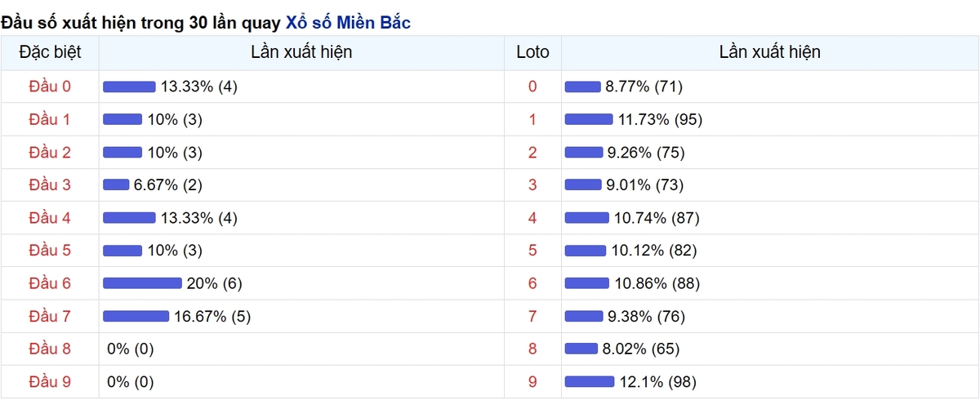The width and height of the screenshot is (980, 400).
Task: Open the Xổ số Miền Bắc link
Action: coord(348,22)
